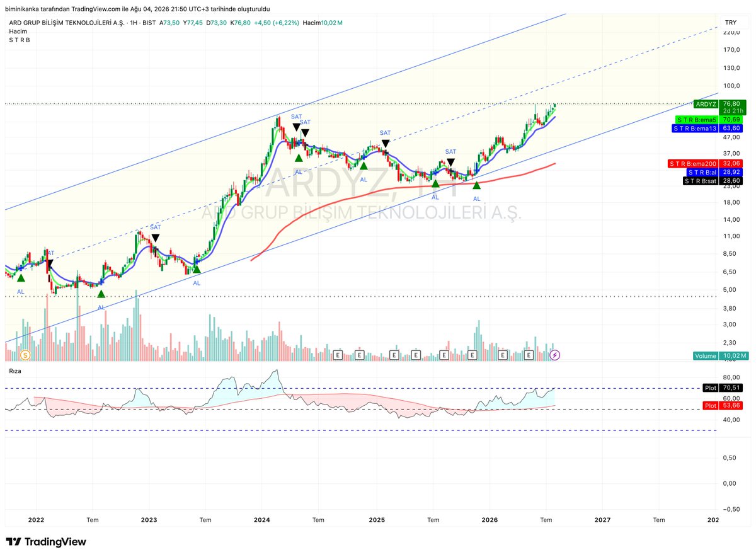Open the E earnings marker beside the lightning icon
The width and height of the screenshot is (756, 557).
coord(530,355)
